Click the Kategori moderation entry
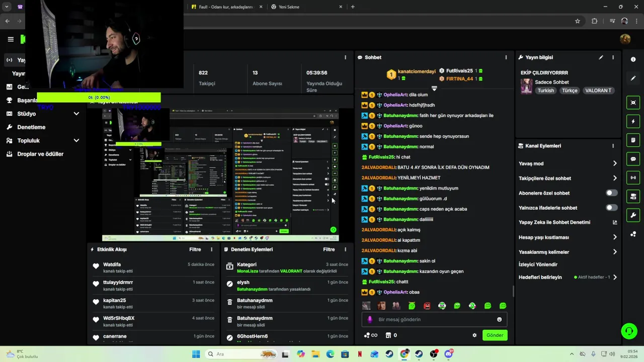Viewport: 644px width, 362px height. tap(287, 267)
